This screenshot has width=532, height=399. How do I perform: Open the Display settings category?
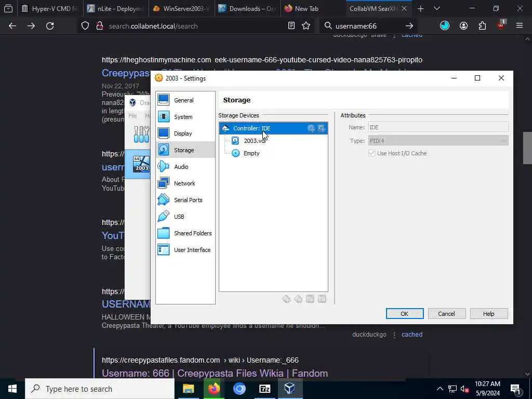point(185,134)
